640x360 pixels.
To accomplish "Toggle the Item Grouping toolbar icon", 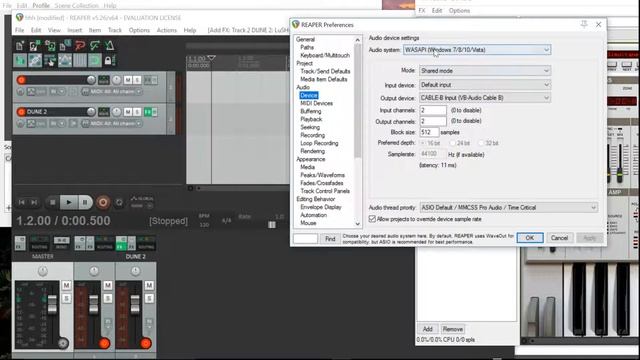I will click(35, 61).
